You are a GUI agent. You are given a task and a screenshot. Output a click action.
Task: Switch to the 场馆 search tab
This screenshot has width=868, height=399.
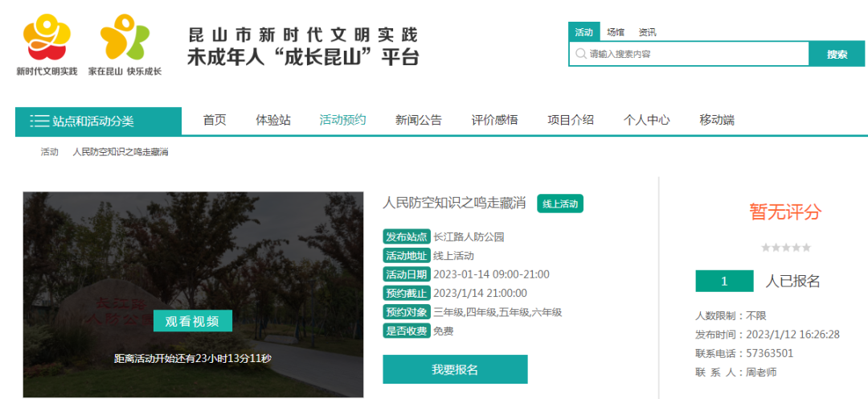[x=616, y=32]
